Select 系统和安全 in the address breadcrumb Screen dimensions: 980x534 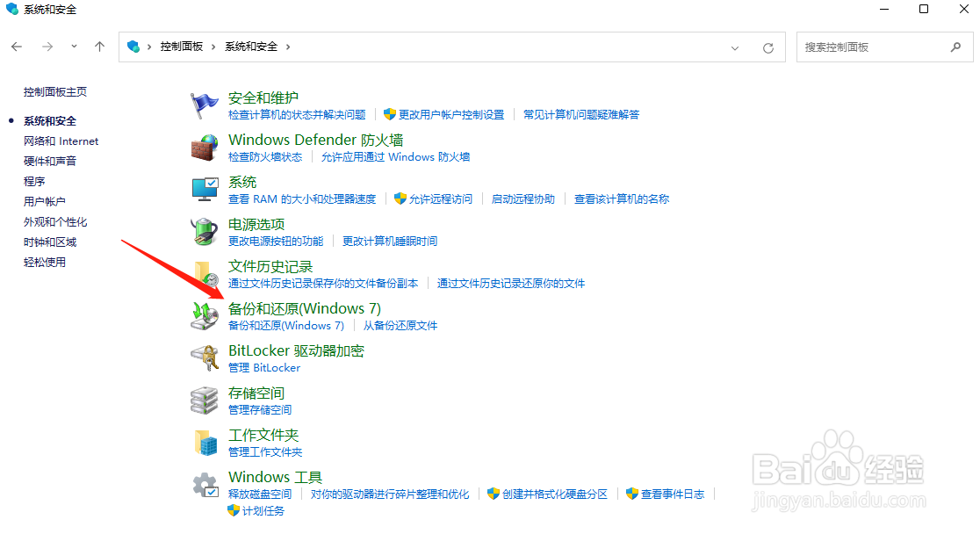pyautogui.click(x=251, y=47)
